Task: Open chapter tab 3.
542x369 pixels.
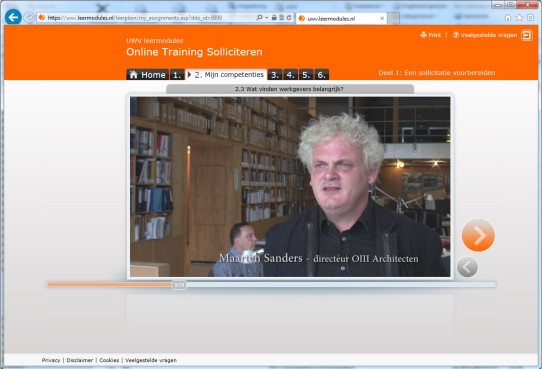Action: coord(275,75)
